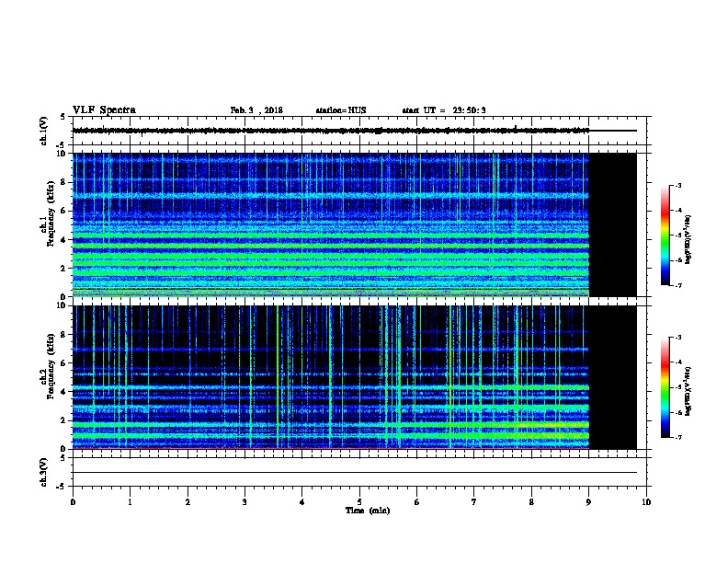Click the ch.3 flat voltage trace
The width and height of the screenshot is (728, 563).
click(355, 473)
